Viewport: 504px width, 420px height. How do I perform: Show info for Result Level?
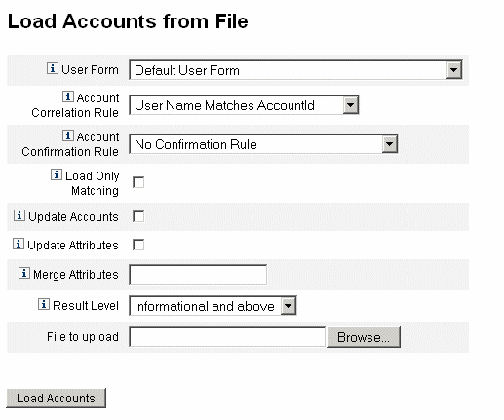pyautogui.click(x=44, y=304)
